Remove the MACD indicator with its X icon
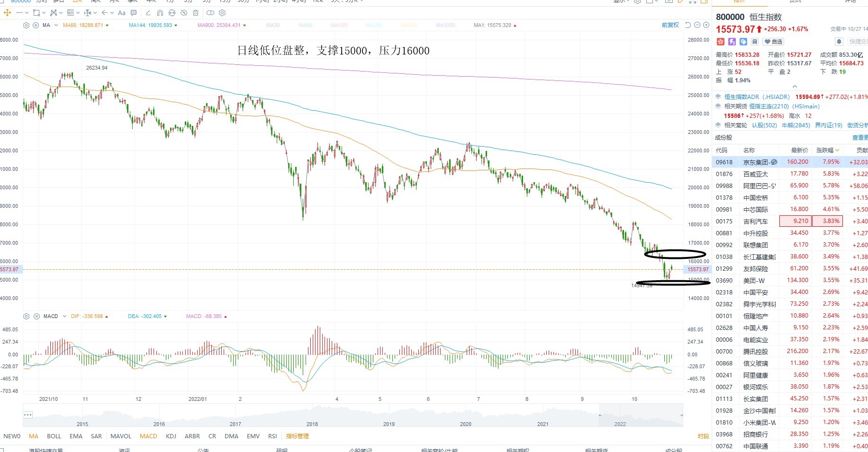The width and height of the screenshot is (868, 452). pyautogui.click(x=36, y=316)
